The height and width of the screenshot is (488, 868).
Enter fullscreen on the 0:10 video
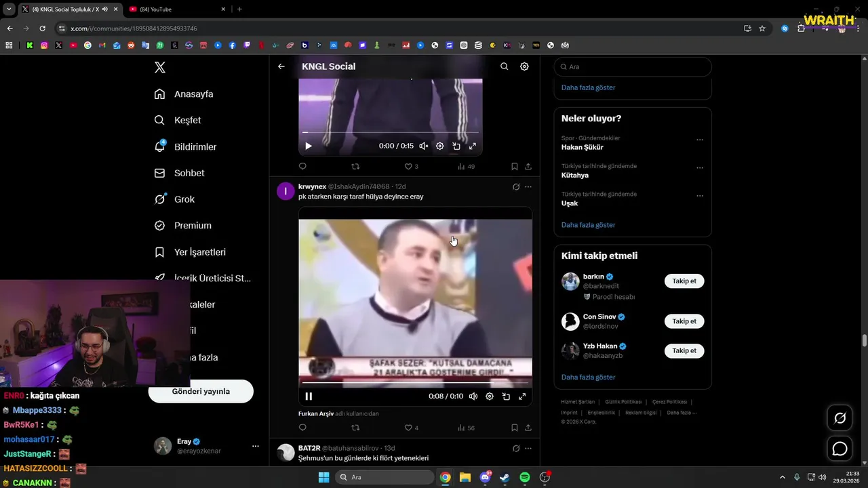(522, 396)
